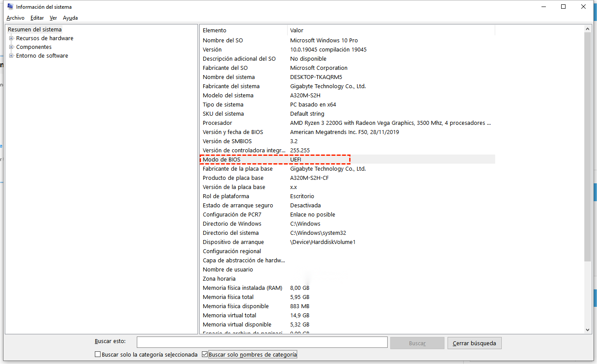Click the Cerrar búsqueda button
The image size is (597, 364).
click(474, 343)
